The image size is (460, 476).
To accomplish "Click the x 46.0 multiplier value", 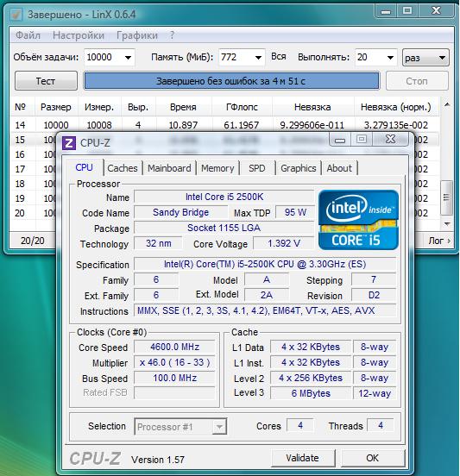I will 174,362.
